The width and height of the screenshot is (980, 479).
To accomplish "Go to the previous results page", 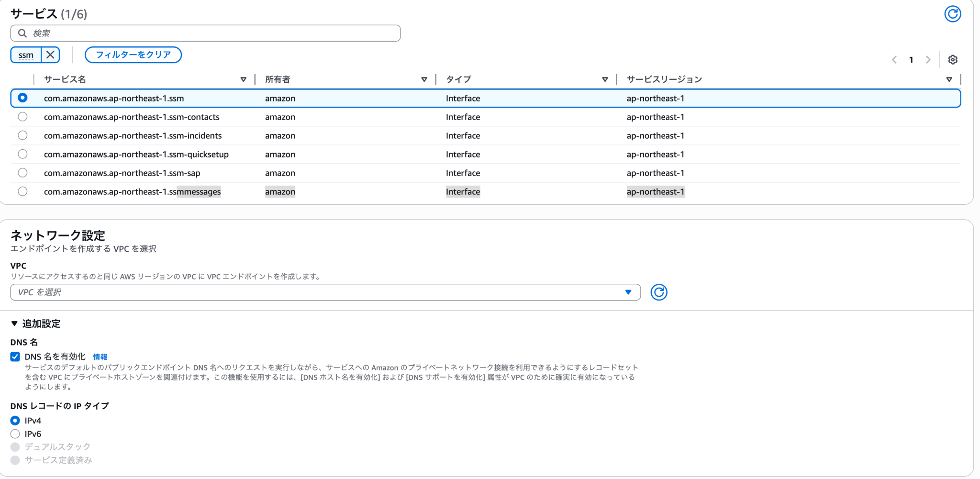I will 894,59.
